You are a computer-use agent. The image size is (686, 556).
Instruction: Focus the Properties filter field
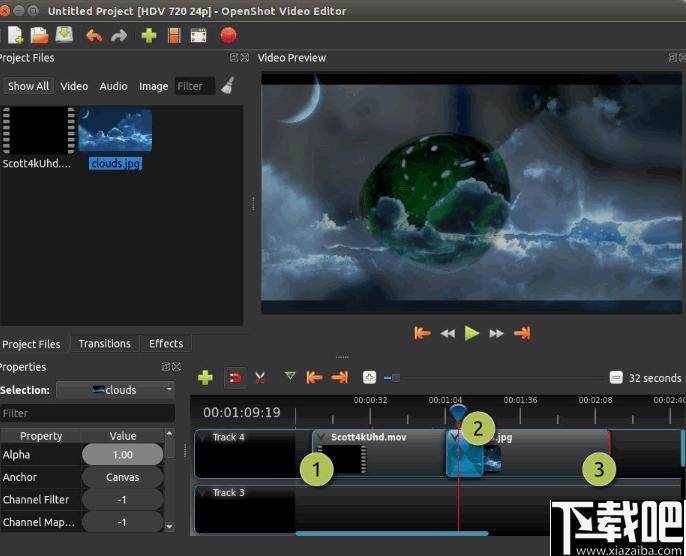[x=87, y=413]
